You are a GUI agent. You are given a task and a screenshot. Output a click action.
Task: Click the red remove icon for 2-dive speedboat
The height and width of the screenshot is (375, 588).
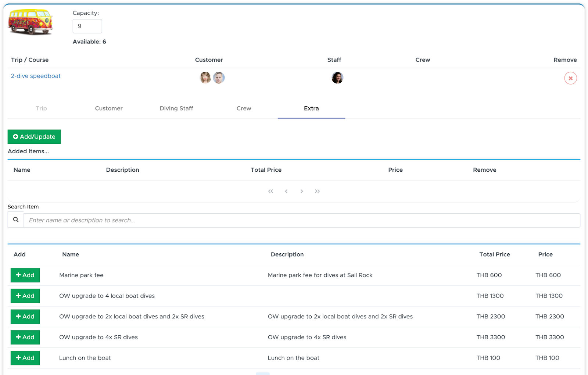[x=570, y=78]
